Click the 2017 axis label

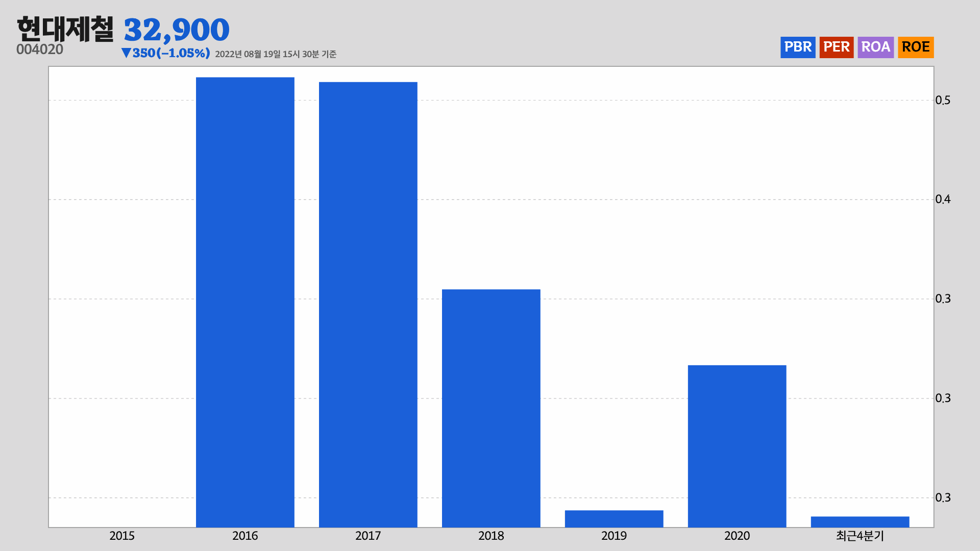pyautogui.click(x=368, y=536)
